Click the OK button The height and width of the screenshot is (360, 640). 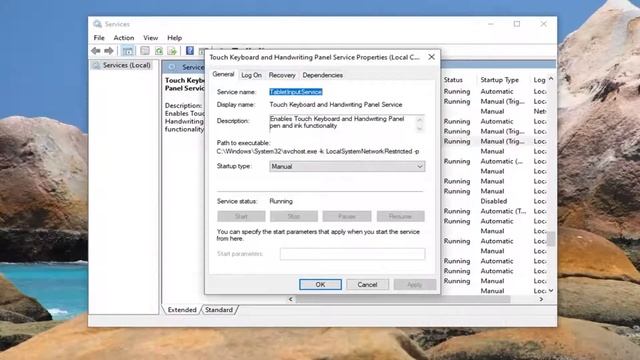[320, 284]
